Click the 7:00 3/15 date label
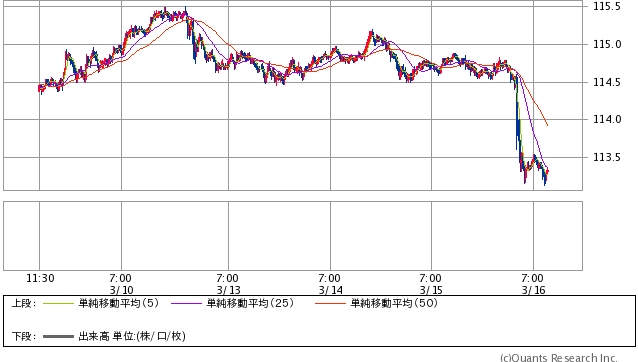The image size is (638, 362). [431, 284]
